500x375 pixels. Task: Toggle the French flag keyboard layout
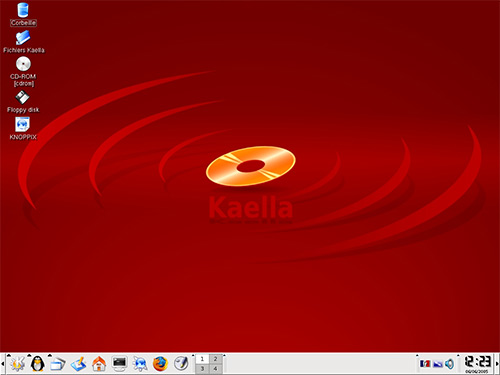[x=425, y=364]
